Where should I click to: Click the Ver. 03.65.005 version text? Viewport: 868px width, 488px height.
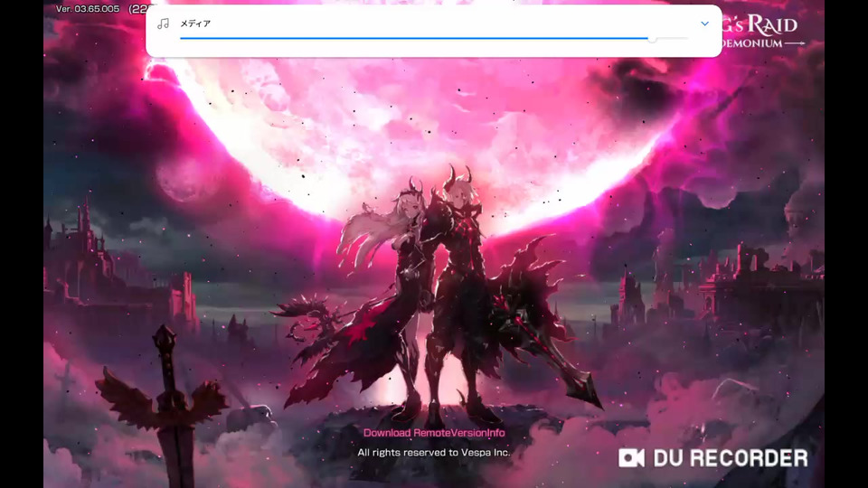[x=88, y=9]
